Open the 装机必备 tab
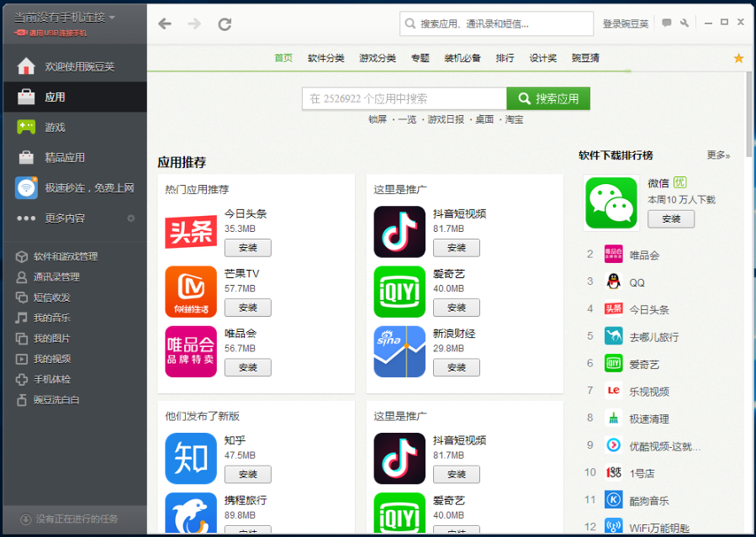 [x=463, y=58]
